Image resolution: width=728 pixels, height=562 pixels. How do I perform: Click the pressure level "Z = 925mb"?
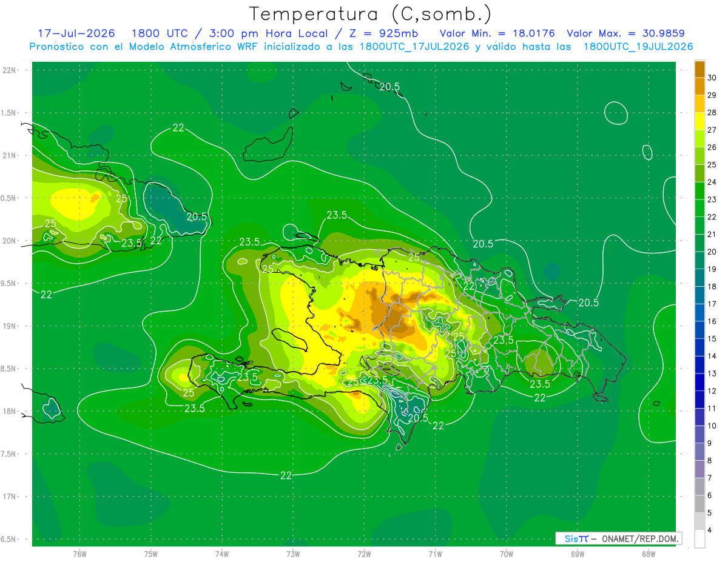click(x=384, y=33)
